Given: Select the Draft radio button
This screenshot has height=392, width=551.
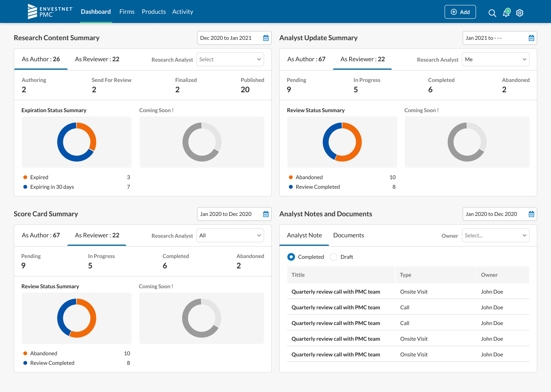Looking at the screenshot, I should coord(334,257).
